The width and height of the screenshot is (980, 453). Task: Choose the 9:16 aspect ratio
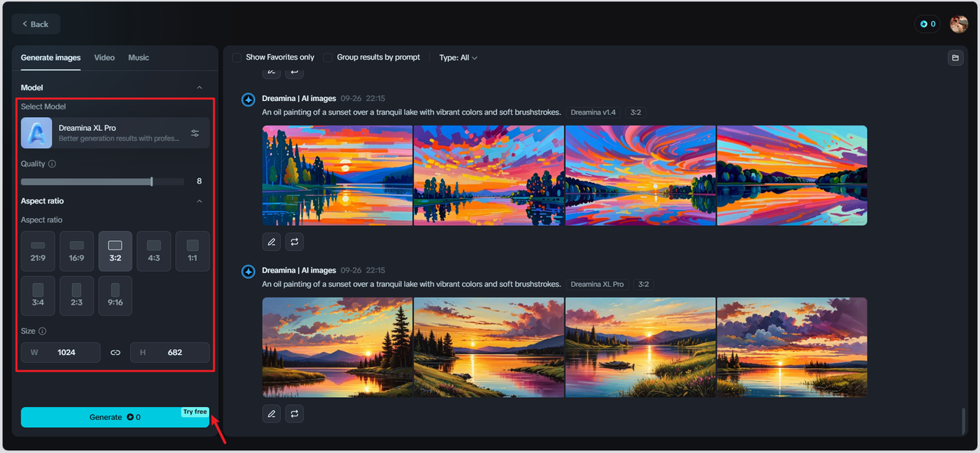(116, 296)
